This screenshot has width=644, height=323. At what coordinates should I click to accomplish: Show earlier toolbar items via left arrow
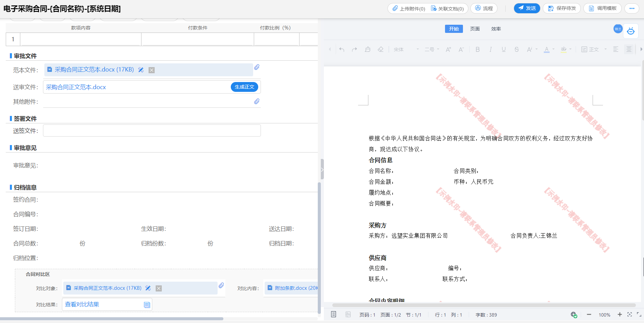point(330,49)
